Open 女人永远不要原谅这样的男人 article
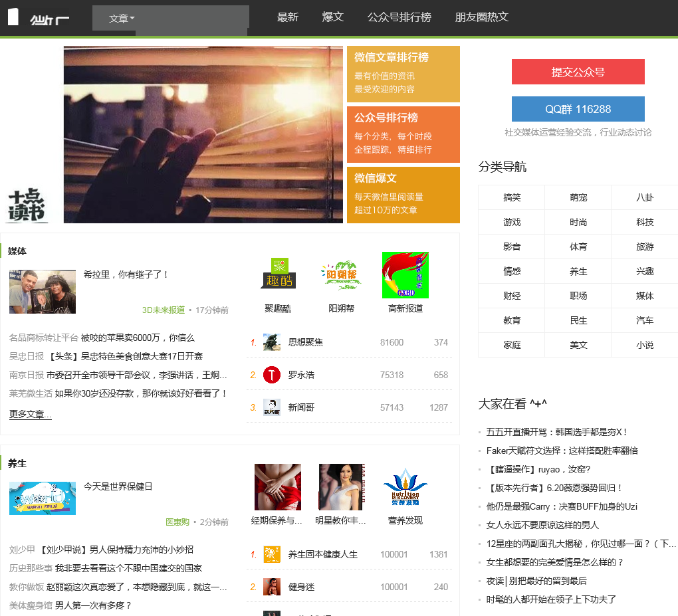 [542, 525]
